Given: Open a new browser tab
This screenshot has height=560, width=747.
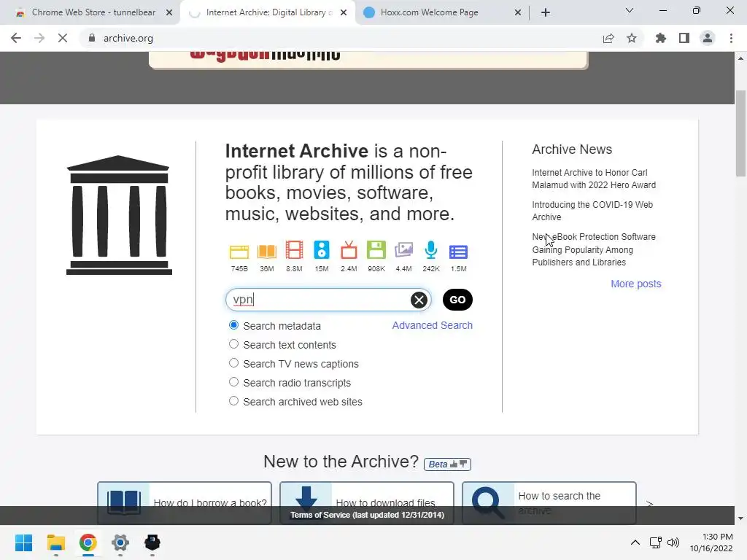Looking at the screenshot, I should coord(546,12).
